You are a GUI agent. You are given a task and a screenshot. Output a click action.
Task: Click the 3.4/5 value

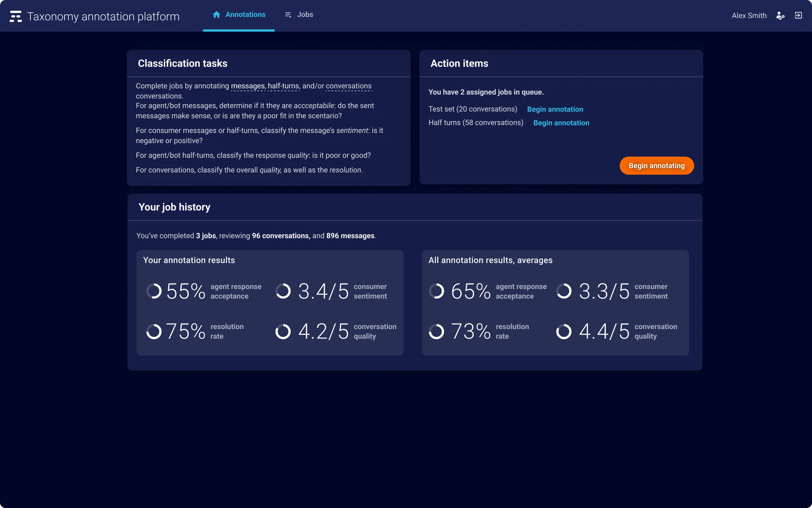(x=324, y=291)
